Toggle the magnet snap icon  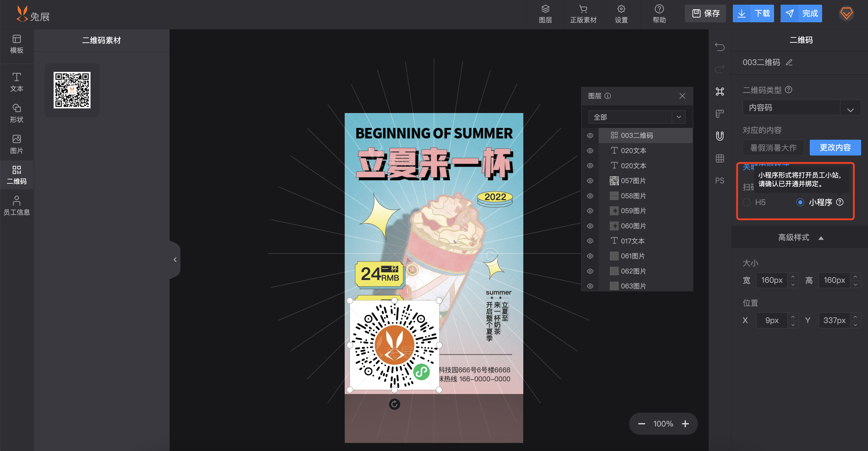720,136
